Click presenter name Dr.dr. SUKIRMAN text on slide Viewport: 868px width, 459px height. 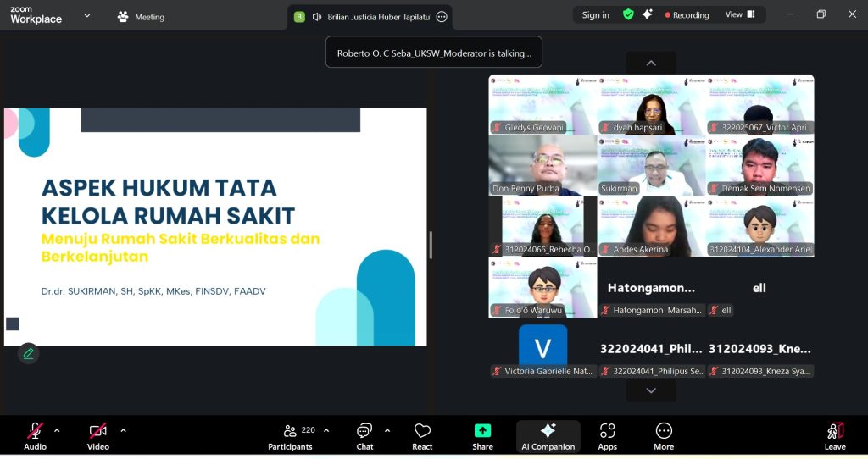coord(153,290)
